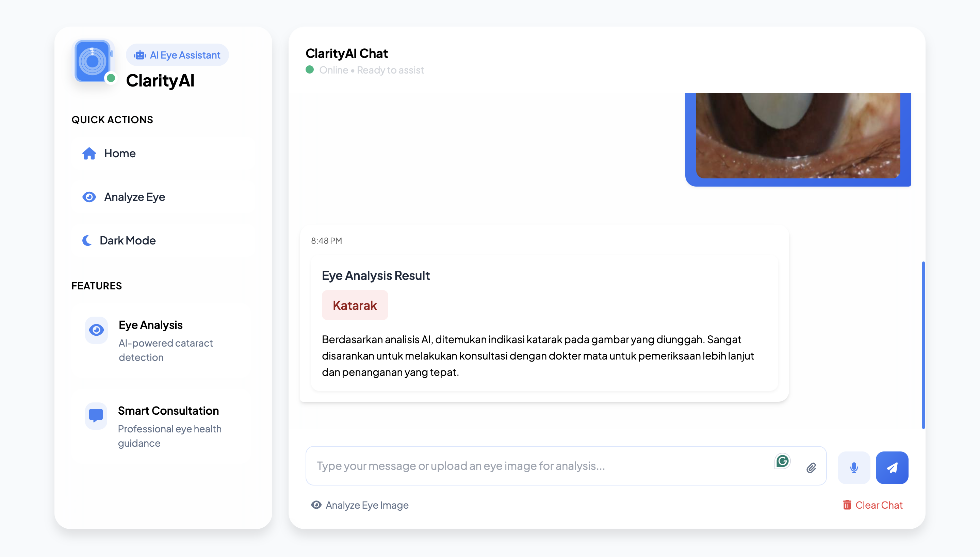Click the paperclip attachment icon

coord(811,467)
